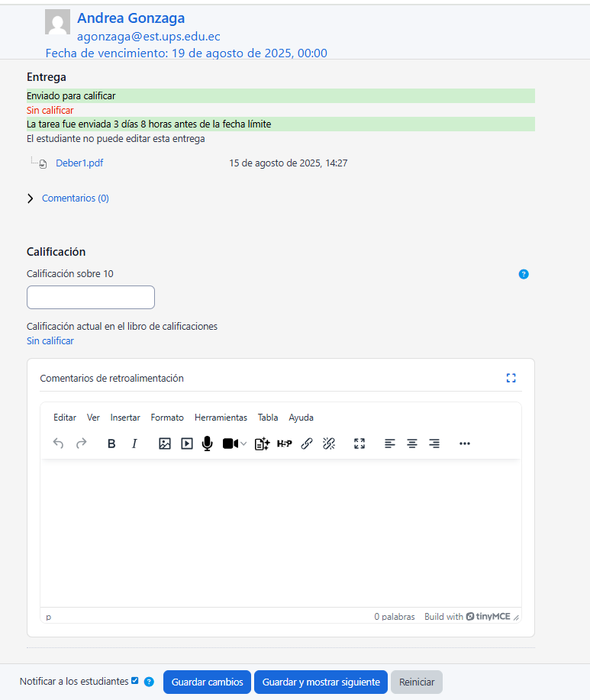Image resolution: width=590 pixels, height=700 pixels.
Task: Toggle italic formatting in editor
Action: (134, 444)
